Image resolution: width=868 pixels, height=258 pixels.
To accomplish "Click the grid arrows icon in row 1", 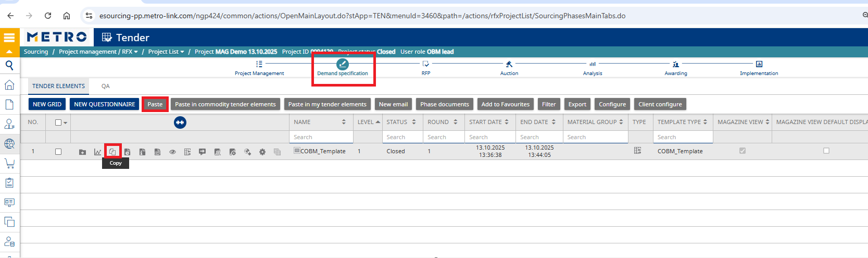I will pos(187,152).
